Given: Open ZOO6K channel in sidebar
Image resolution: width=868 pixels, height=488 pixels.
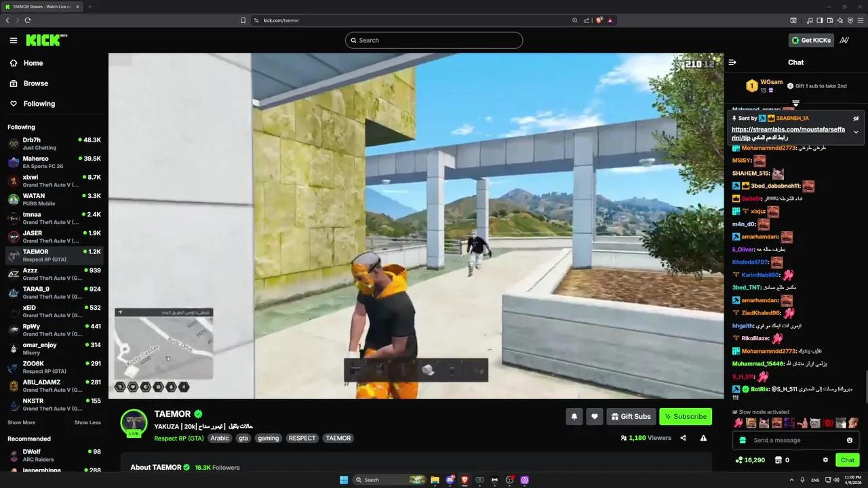Looking at the screenshot, I should point(54,367).
